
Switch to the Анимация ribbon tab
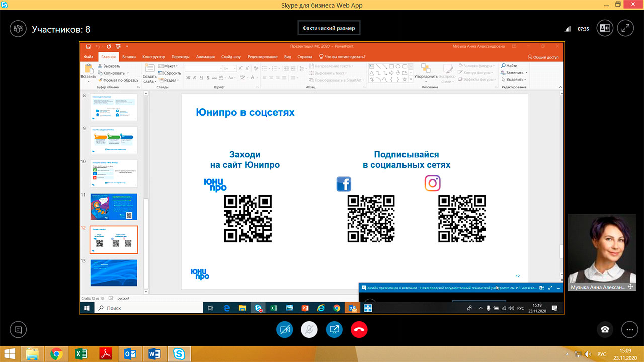205,57
